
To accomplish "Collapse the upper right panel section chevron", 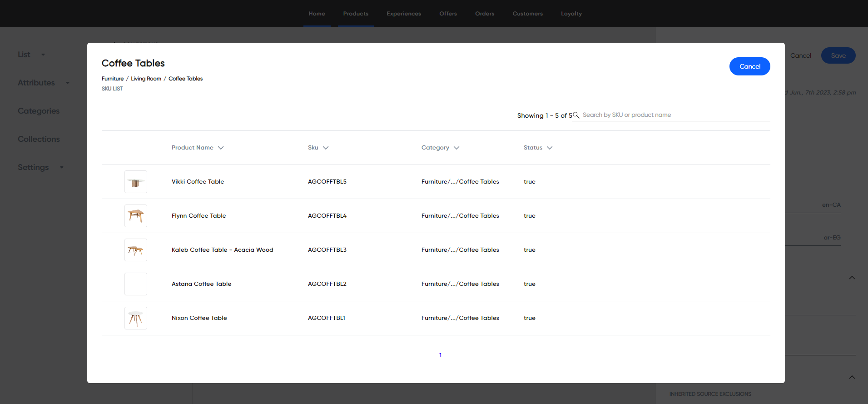I will (852, 278).
